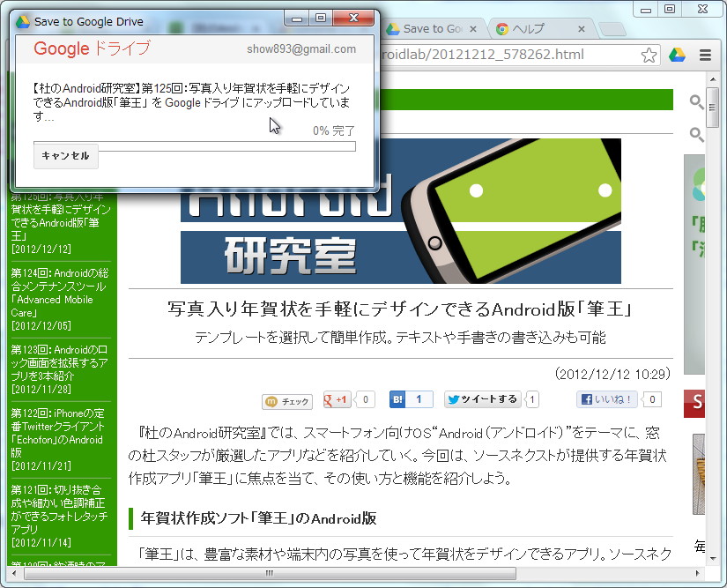The image size is (727, 588).
Task: Switch to the Save to Google tab
Action: pos(432,27)
